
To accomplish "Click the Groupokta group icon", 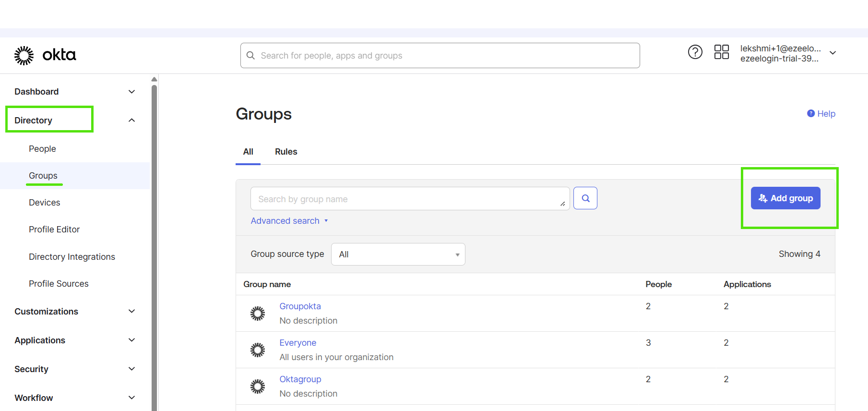I will (258, 314).
